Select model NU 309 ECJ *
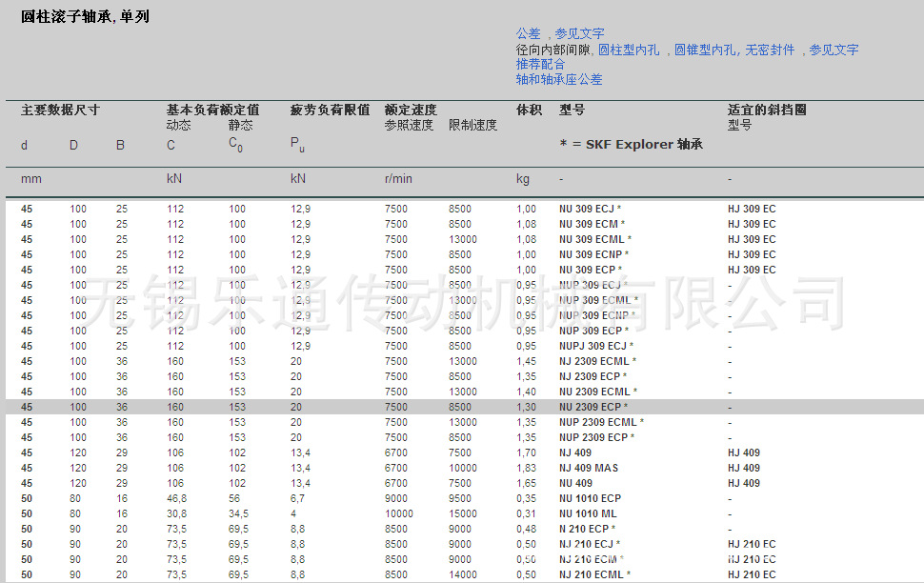This screenshot has width=924, height=583. [590, 209]
